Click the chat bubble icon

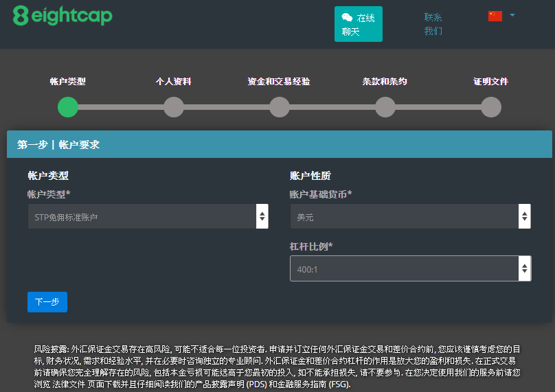348,18
